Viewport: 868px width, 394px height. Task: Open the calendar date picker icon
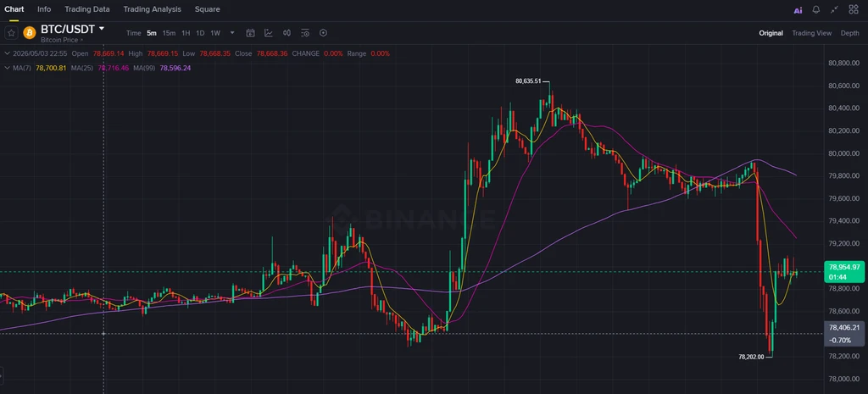click(250, 33)
